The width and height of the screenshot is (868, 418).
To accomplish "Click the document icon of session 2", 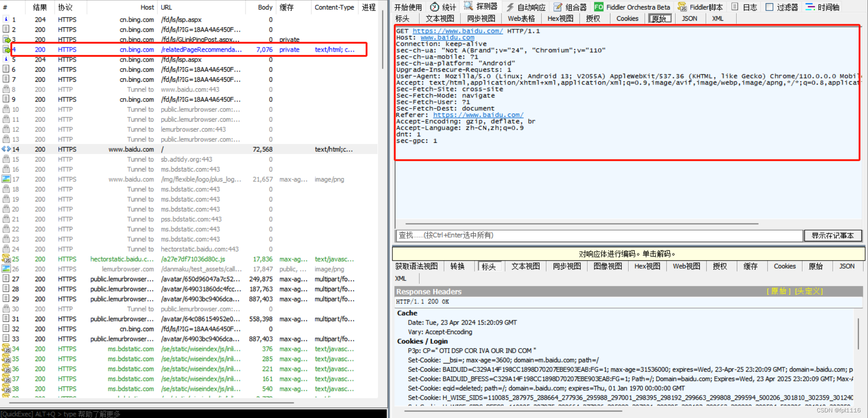I will click(6, 29).
